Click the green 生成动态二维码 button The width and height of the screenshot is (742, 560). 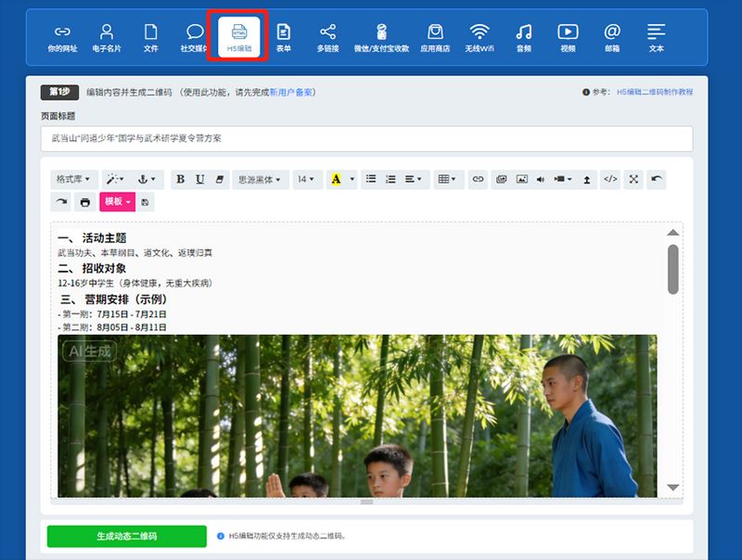pos(127,536)
